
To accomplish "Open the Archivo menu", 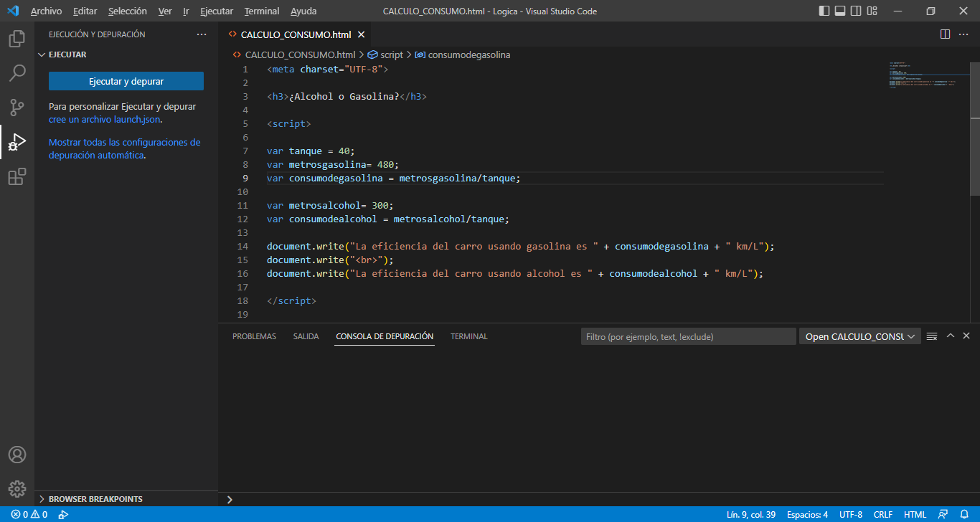I will pos(46,11).
